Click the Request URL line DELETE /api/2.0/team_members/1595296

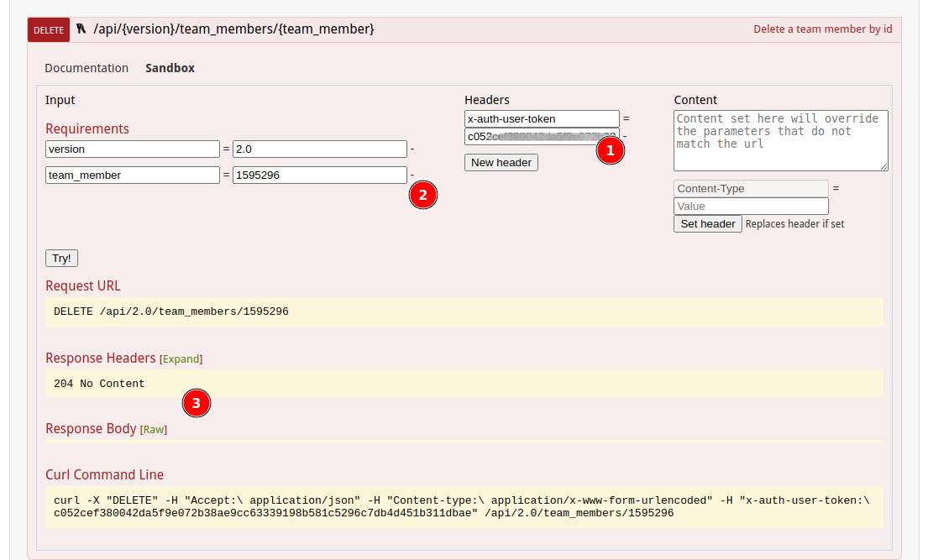tap(171, 311)
